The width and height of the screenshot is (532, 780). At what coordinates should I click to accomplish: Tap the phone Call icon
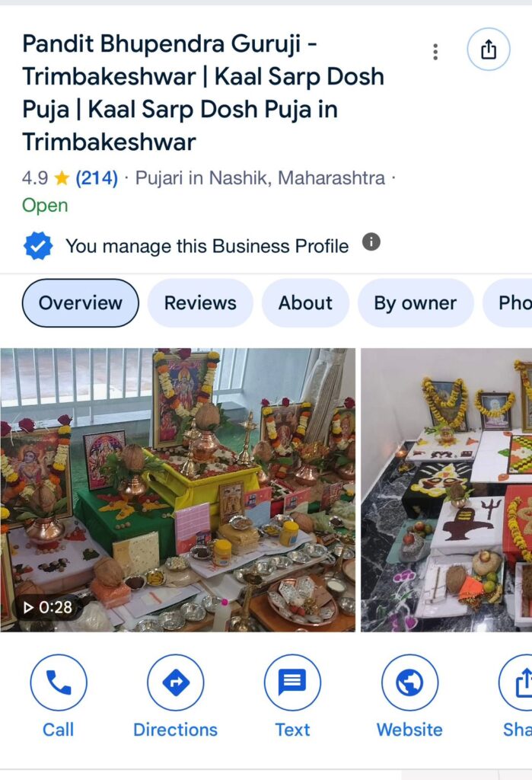[59, 682]
